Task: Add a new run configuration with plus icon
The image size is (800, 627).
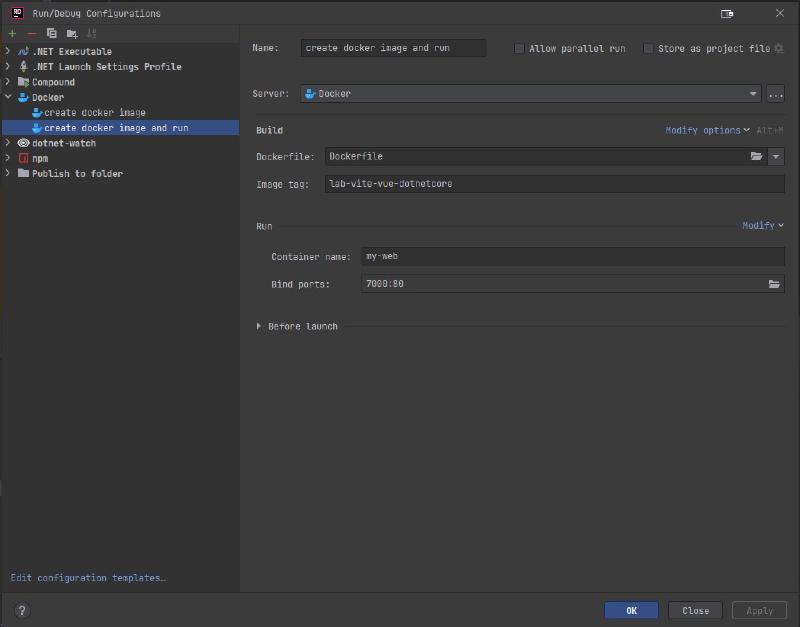Action: point(12,33)
